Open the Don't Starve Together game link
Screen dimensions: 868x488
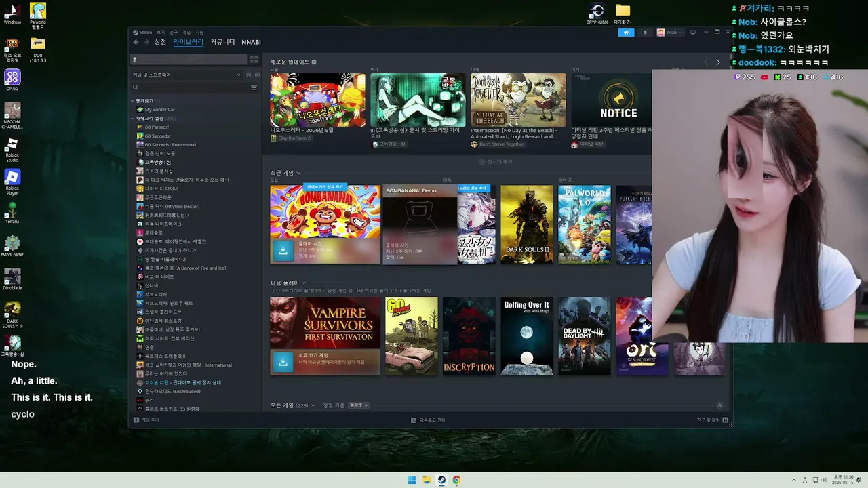tap(498, 144)
